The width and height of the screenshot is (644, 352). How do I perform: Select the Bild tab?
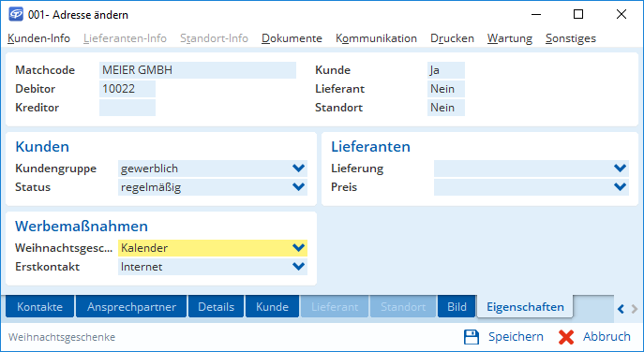pyautogui.click(x=457, y=306)
